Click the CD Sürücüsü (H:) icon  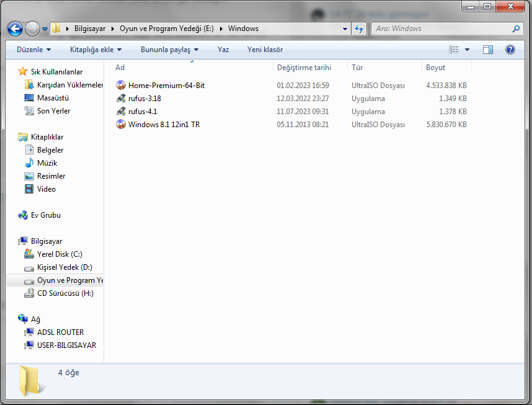[x=29, y=293]
